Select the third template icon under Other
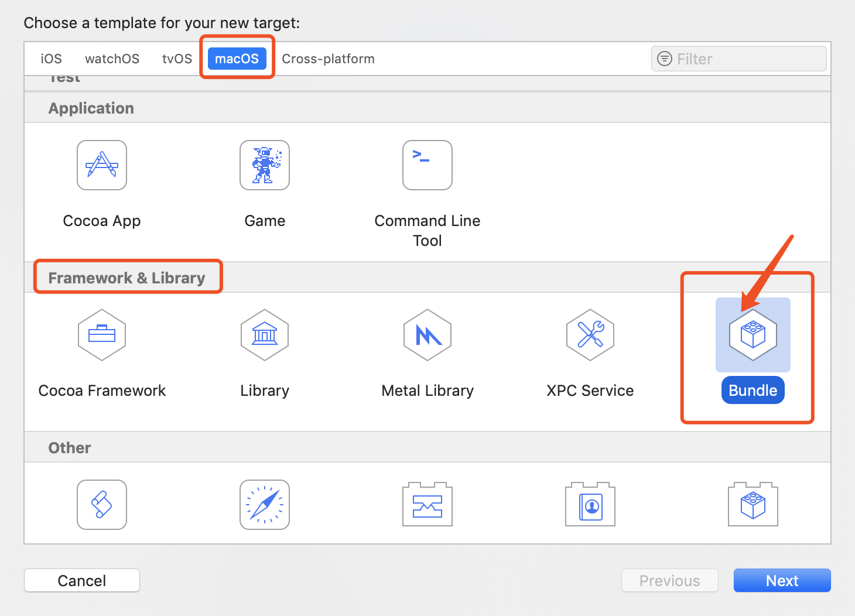 [x=427, y=505]
